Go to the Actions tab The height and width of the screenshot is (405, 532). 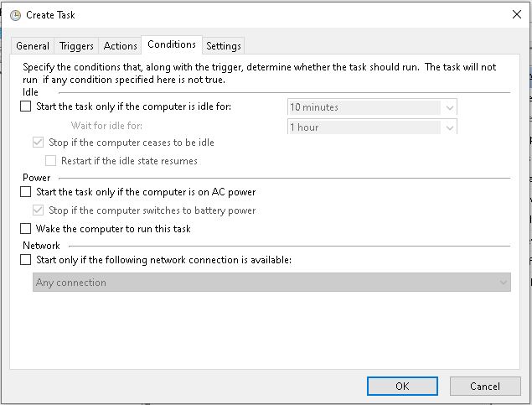click(121, 46)
